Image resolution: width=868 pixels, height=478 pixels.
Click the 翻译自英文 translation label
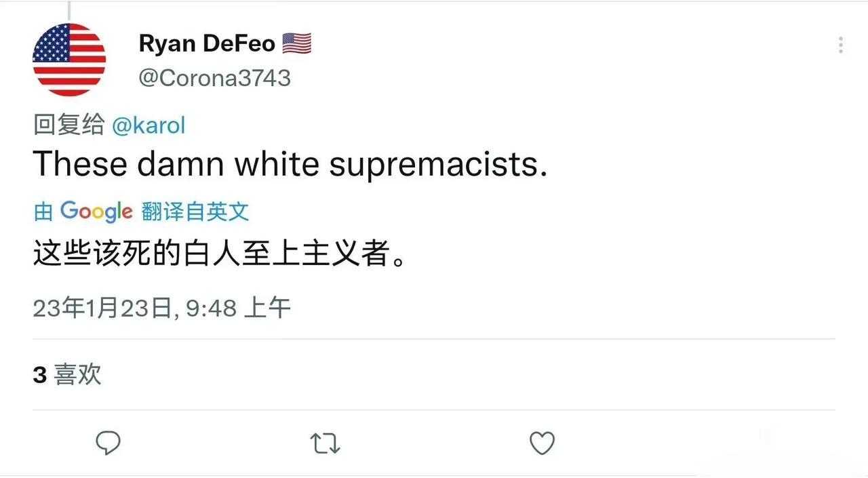click(x=195, y=212)
